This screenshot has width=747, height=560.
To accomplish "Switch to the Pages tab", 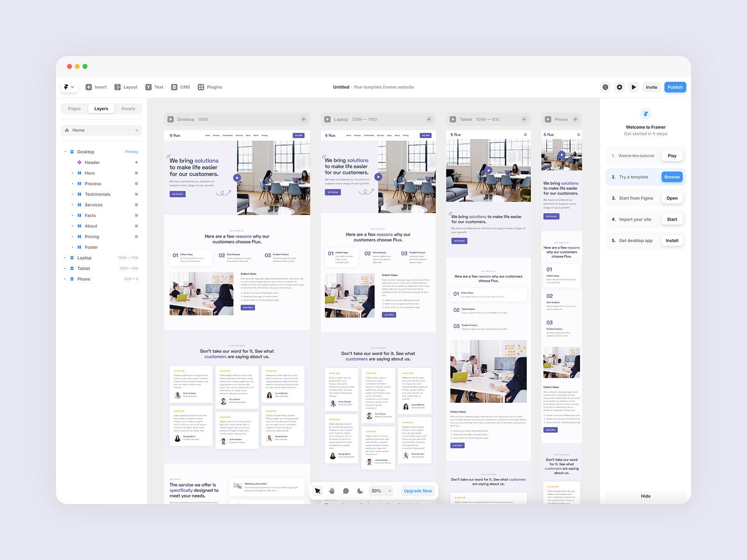I will [74, 109].
